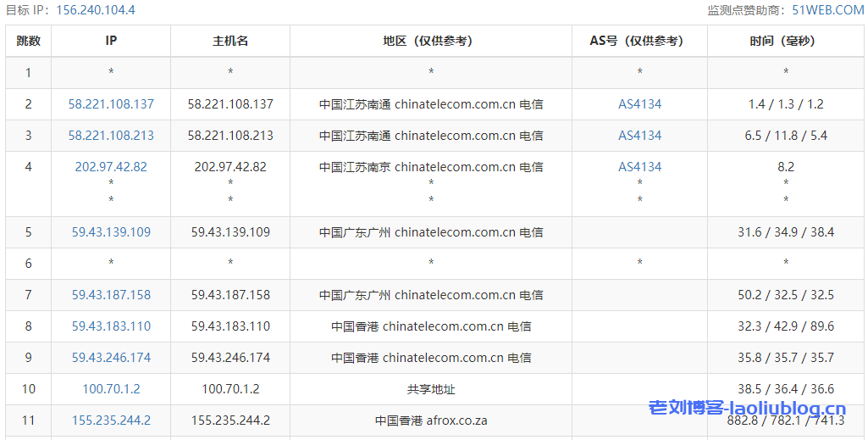Select the 地区（仅供参考）column header

coord(431,41)
